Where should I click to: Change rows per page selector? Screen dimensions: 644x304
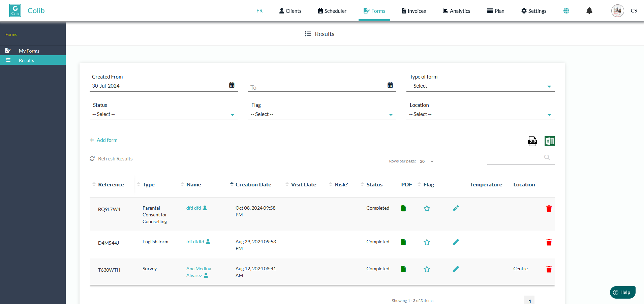click(x=427, y=161)
